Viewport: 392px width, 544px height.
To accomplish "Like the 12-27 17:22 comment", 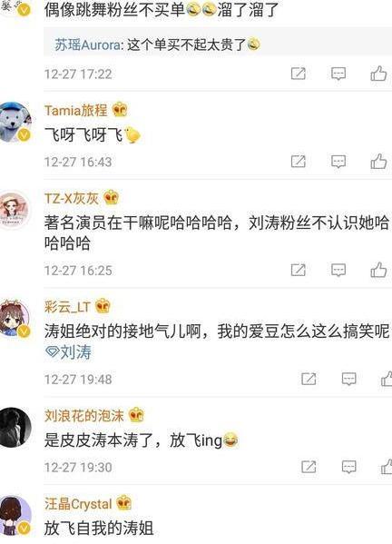I will click(x=378, y=74).
